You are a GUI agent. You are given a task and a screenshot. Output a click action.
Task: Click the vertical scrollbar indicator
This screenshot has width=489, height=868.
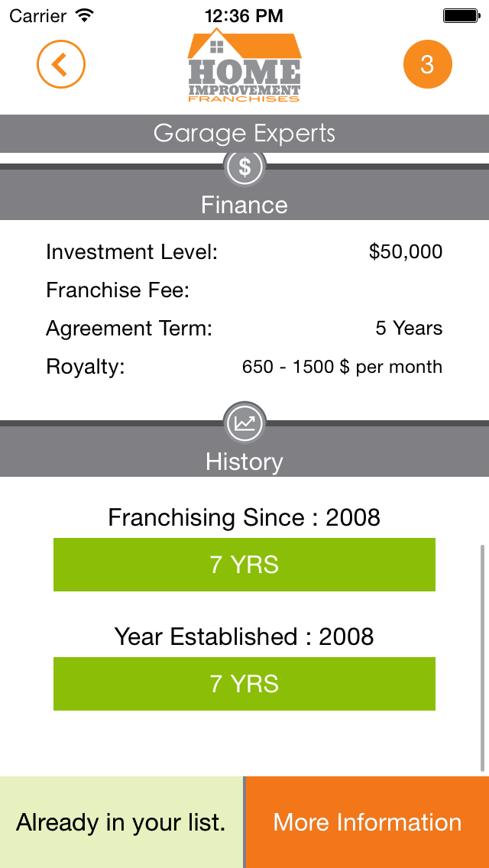pyautogui.click(x=482, y=657)
